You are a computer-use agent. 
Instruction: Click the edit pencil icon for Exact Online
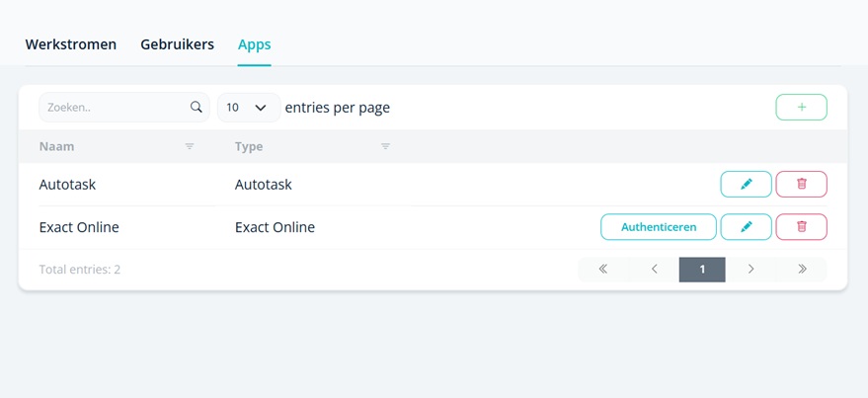(746, 227)
